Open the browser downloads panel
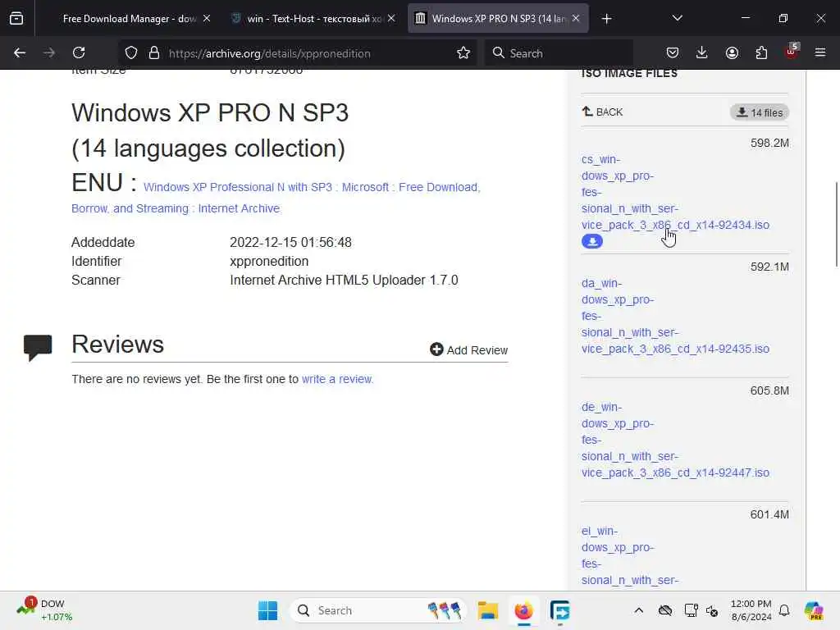This screenshot has width=840, height=630. (702, 53)
